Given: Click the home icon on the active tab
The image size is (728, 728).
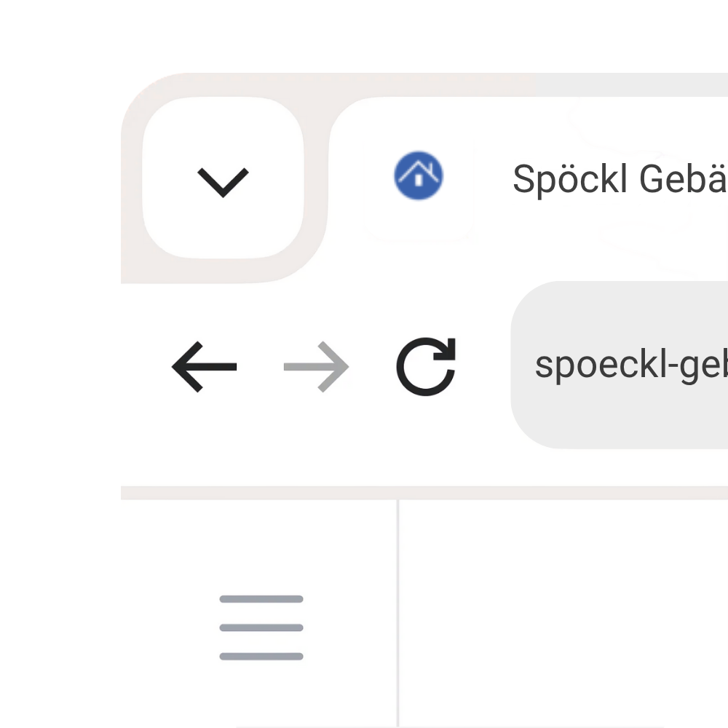Looking at the screenshot, I should coord(416,177).
